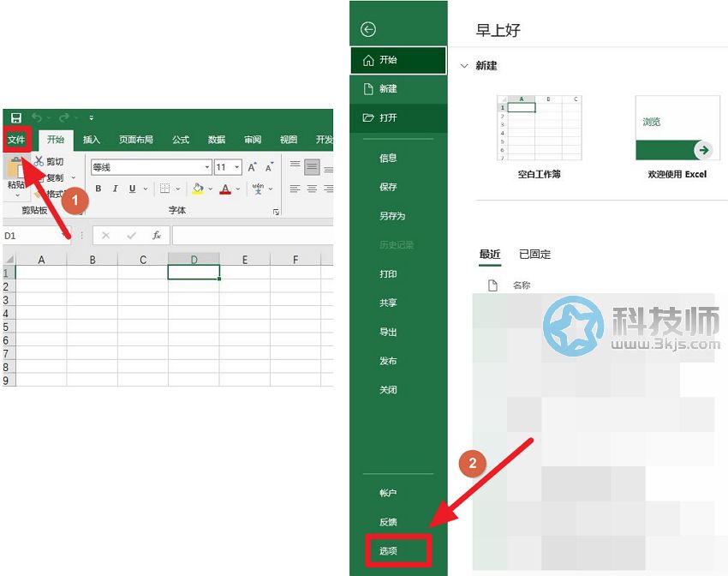Apply the red Font Color A
The height and width of the screenshot is (576, 728).
click(x=225, y=189)
